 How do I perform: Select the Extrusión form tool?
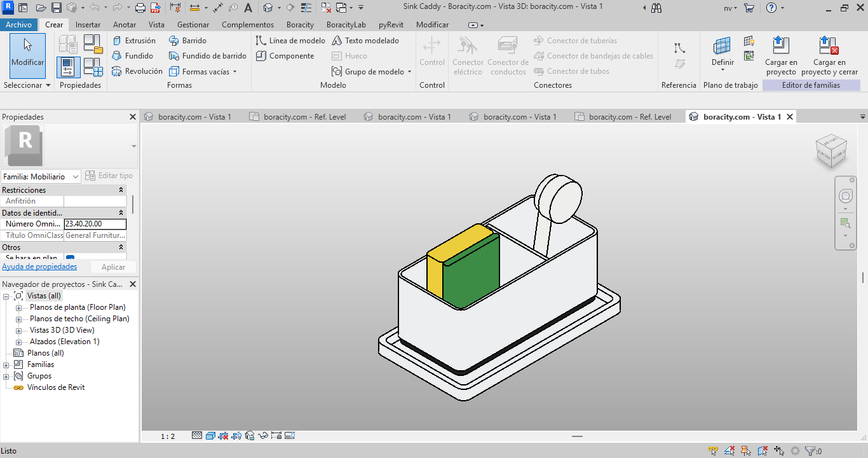134,41
